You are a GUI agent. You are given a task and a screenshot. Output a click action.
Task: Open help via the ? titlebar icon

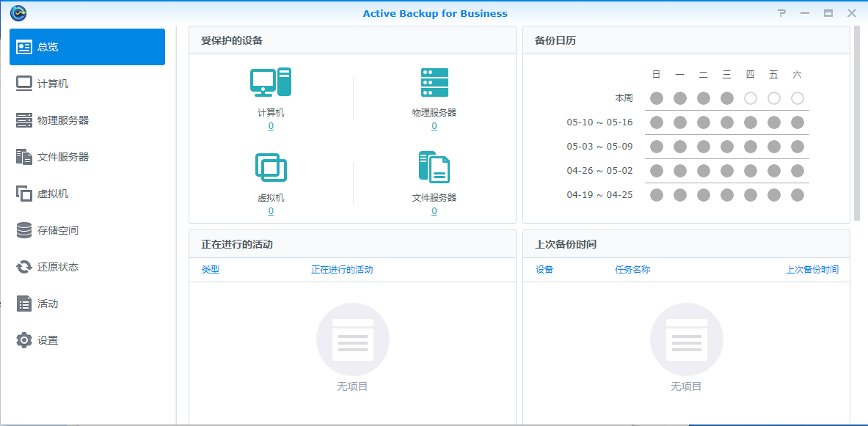(781, 12)
